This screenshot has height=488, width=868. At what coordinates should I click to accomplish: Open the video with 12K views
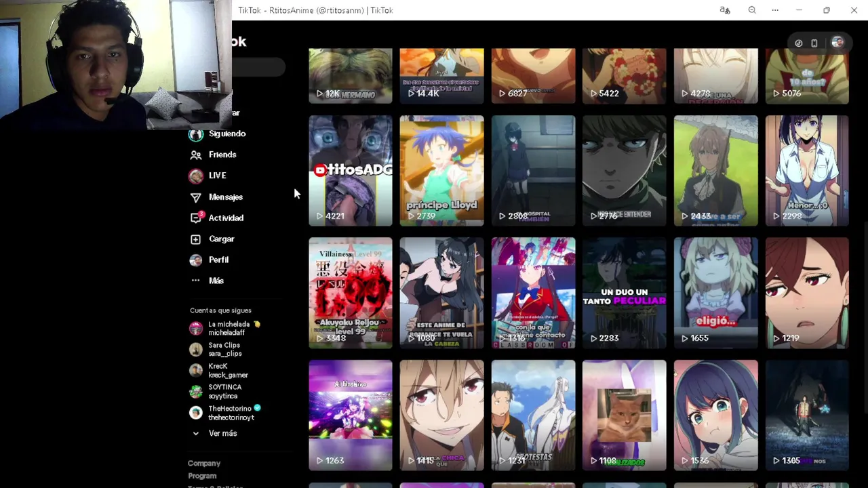[x=351, y=76]
